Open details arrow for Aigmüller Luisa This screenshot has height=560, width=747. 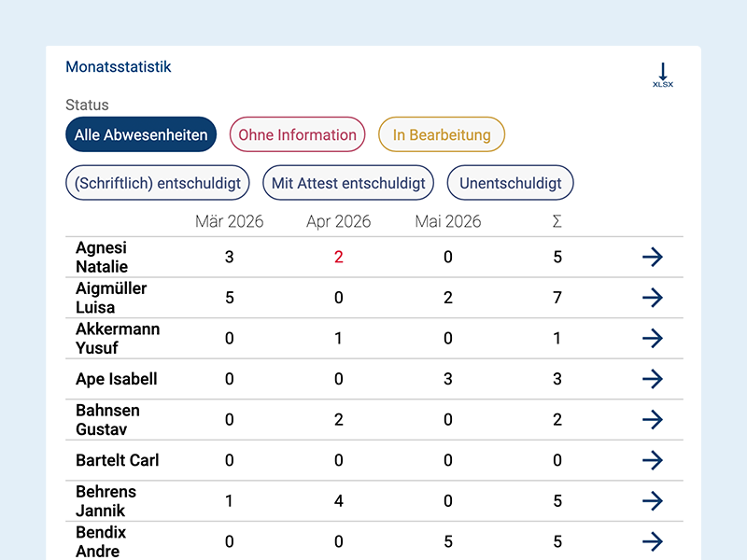652,298
